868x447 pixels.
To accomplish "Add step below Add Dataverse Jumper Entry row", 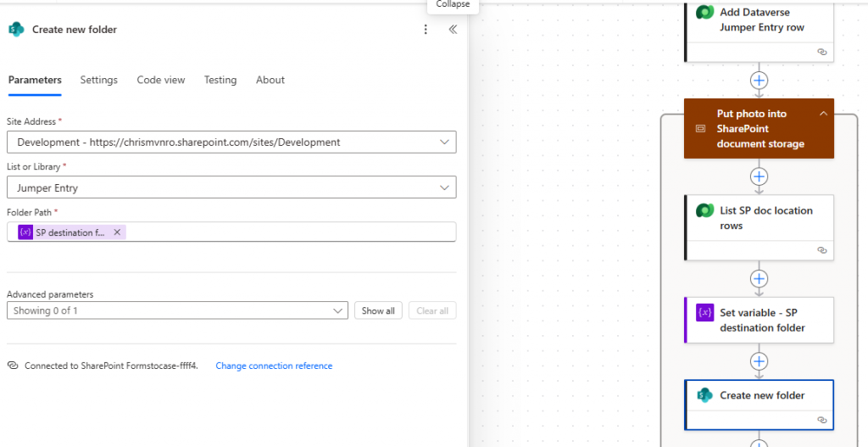I will click(759, 81).
